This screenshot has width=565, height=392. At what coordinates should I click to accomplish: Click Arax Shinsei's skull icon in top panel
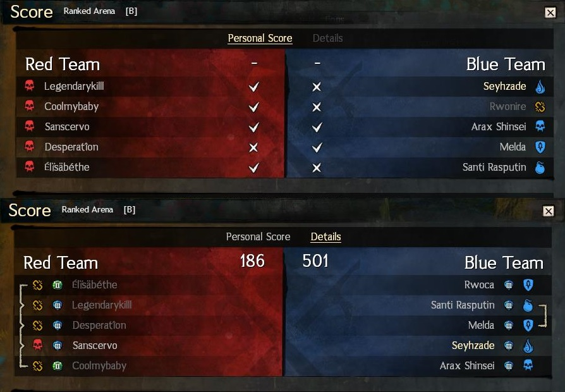click(540, 126)
